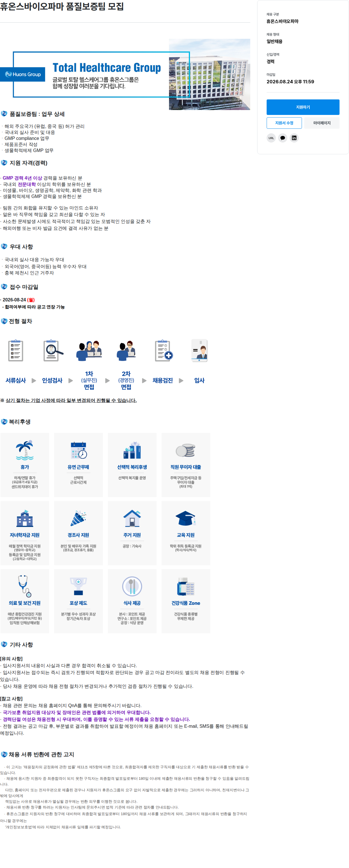
Task: Click the 1차 면접 interview icon
Action: pyautogui.click(x=89, y=351)
